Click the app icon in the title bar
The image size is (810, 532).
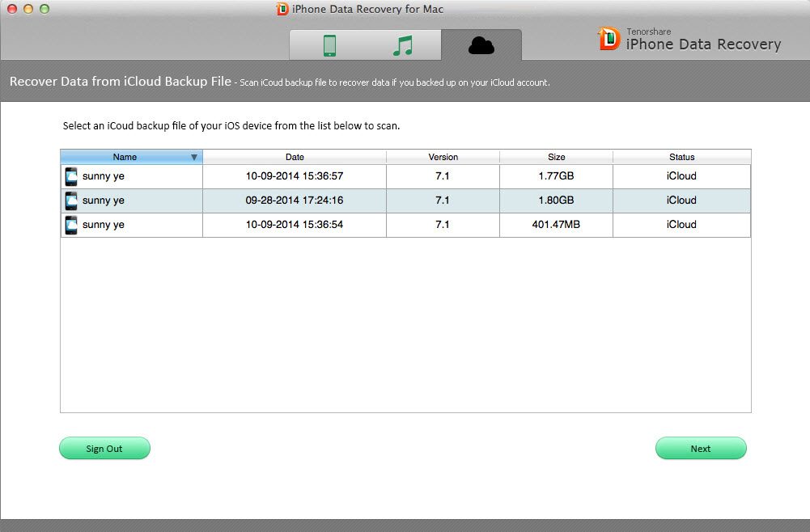pos(282,9)
